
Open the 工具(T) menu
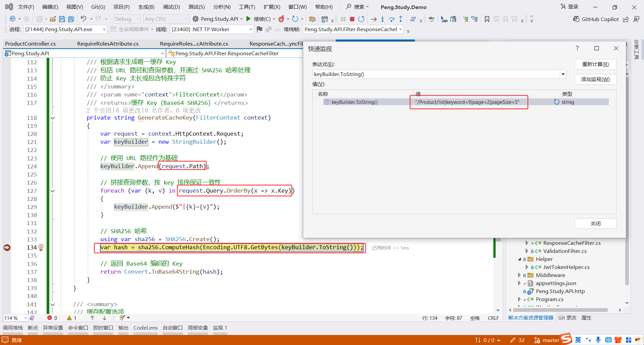click(247, 7)
